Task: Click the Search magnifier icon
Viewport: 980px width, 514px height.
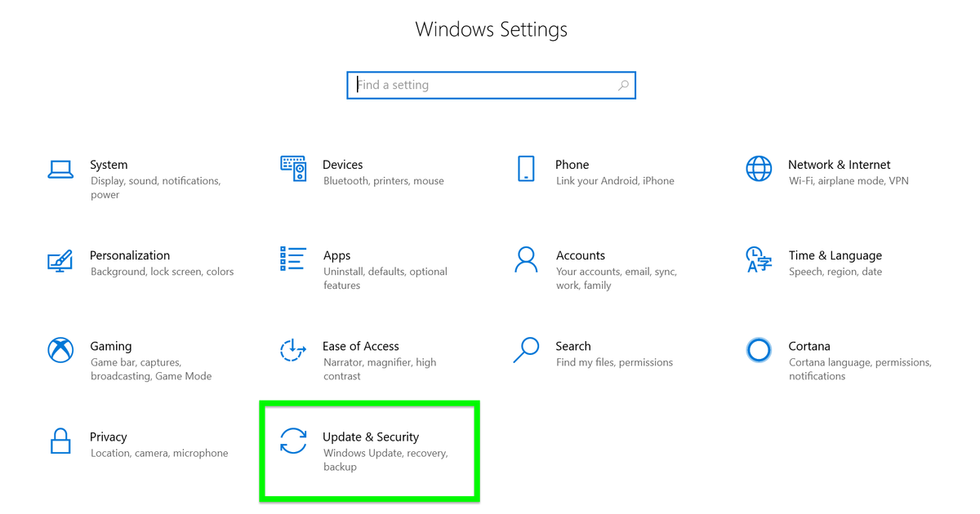Action: (526, 351)
